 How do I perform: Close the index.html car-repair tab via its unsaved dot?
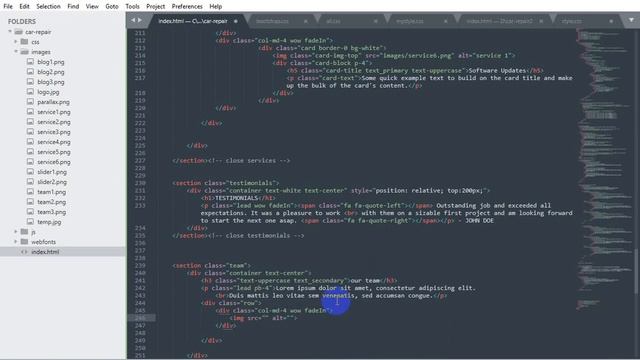coord(236,21)
